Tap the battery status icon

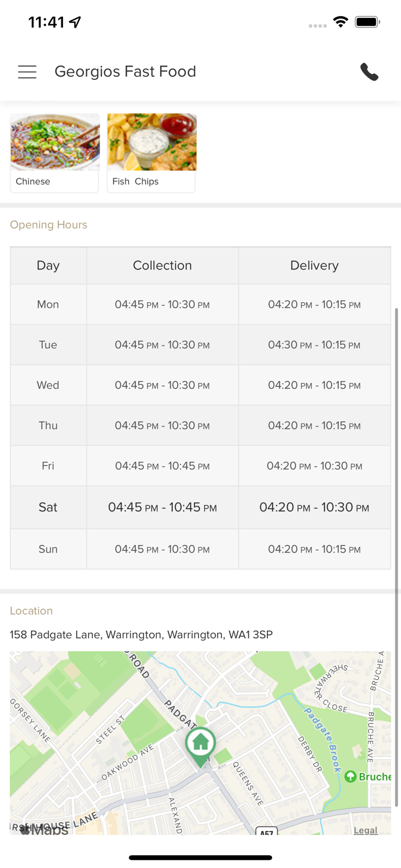tap(367, 22)
